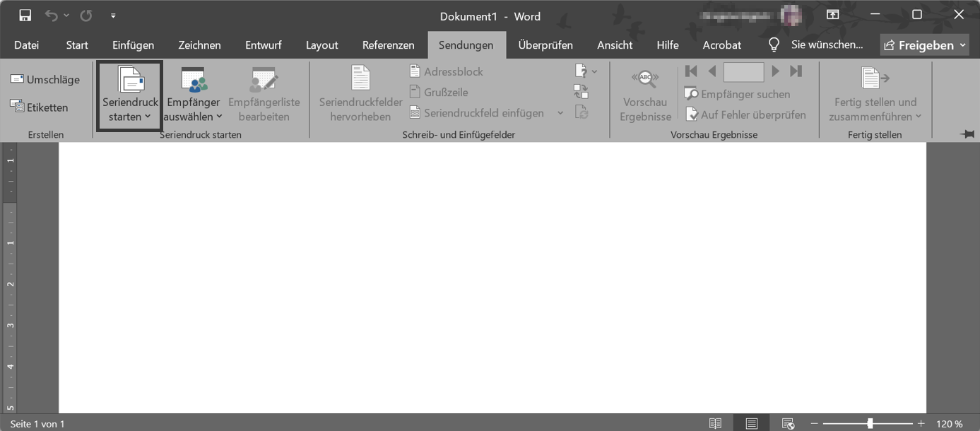The width and height of the screenshot is (980, 431).
Task: Open the Customize Quick Access Toolbar arrow
Action: [113, 16]
